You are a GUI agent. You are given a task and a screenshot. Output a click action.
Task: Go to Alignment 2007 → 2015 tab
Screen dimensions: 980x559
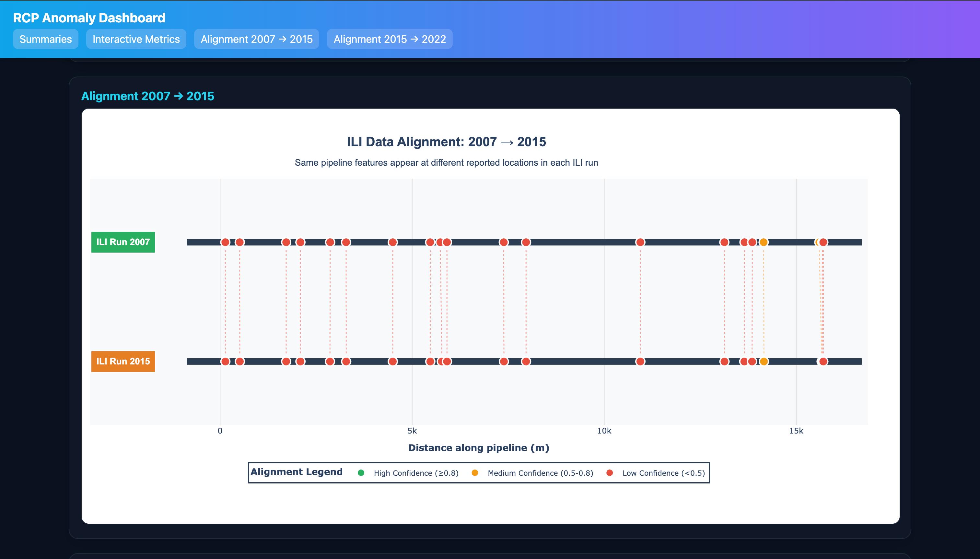pos(256,39)
